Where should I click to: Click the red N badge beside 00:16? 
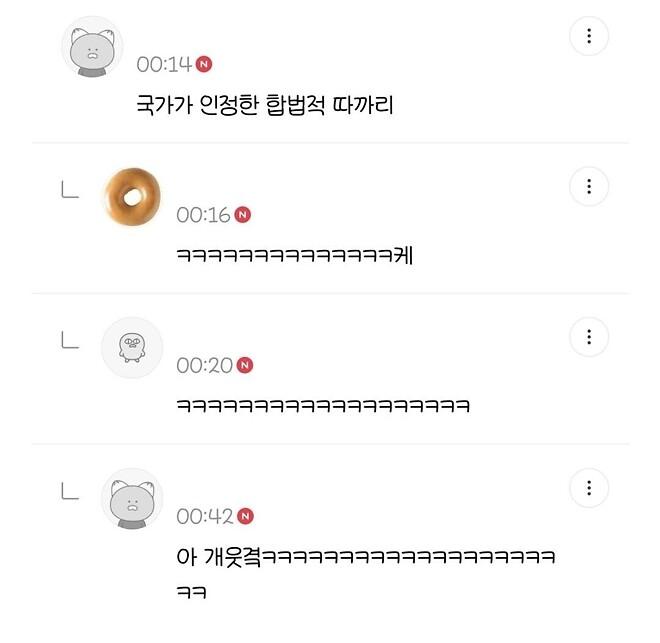coord(244,214)
